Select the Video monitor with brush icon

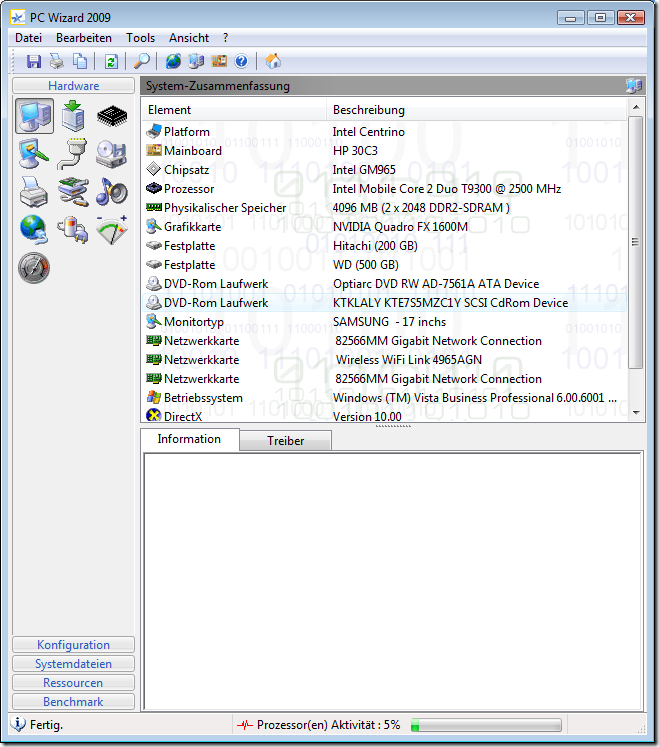click(33, 153)
